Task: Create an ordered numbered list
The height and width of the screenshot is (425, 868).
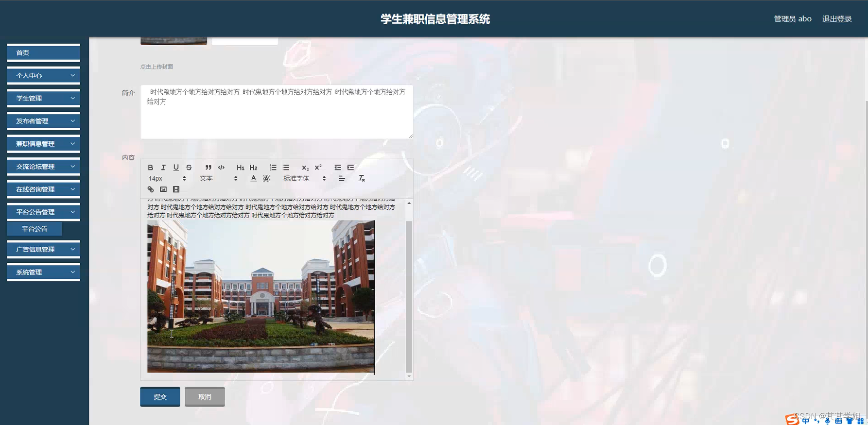Action: 273,168
